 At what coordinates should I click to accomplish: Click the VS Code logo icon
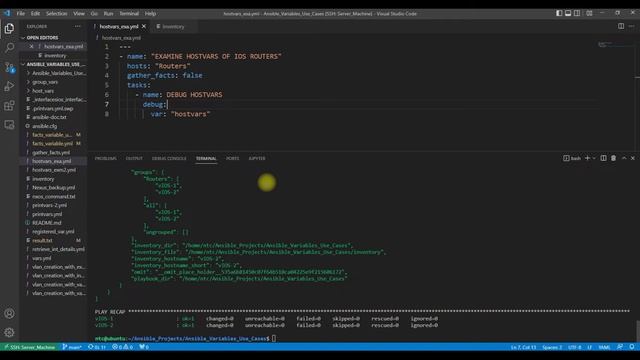[7, 13]
